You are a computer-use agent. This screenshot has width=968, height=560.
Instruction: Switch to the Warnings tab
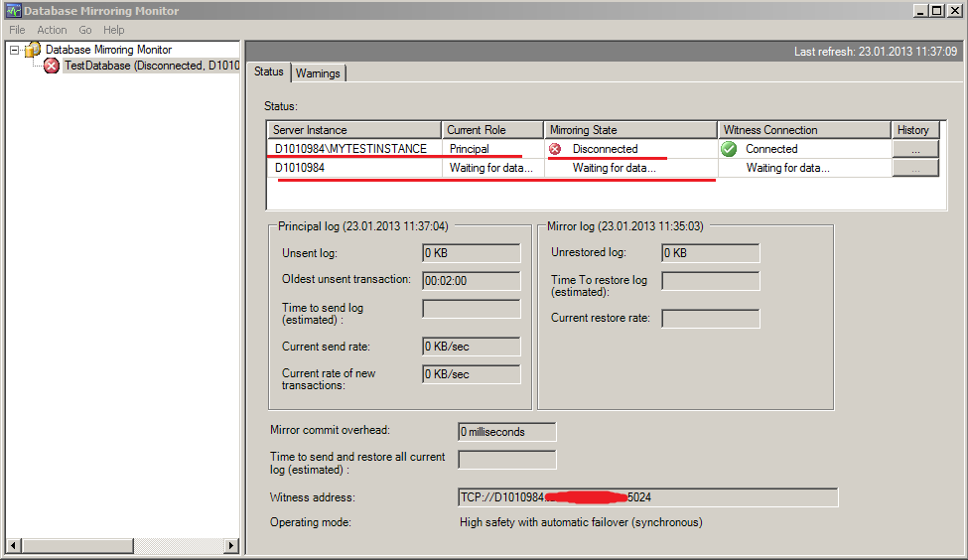point(318,73)
